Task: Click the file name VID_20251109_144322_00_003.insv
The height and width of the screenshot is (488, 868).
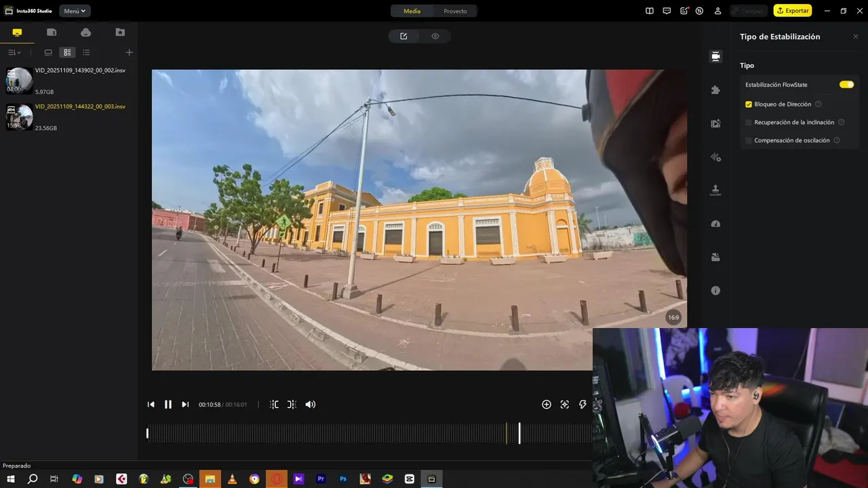Action: pos(80,106)
